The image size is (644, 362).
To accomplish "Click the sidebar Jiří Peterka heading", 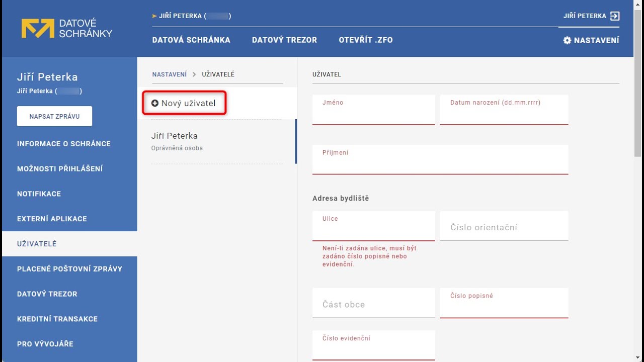I will (47, 77).
